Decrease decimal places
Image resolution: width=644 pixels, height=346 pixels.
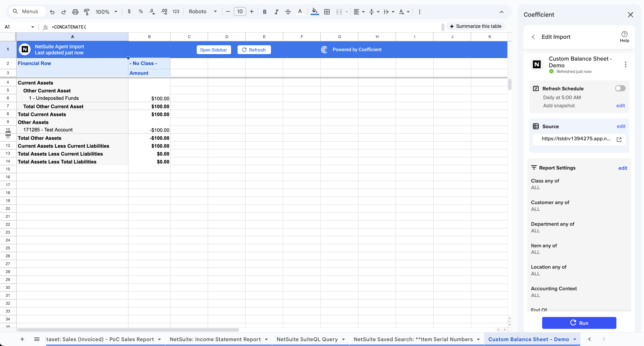click(152, 12)
